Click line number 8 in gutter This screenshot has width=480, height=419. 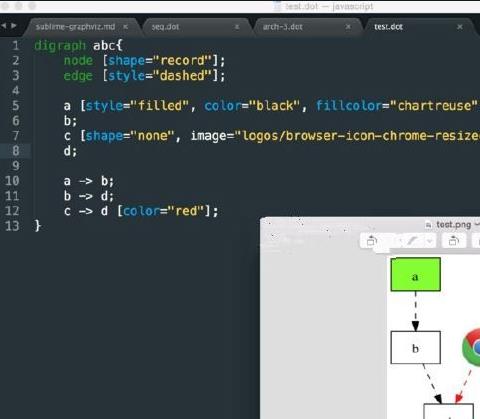15,151
